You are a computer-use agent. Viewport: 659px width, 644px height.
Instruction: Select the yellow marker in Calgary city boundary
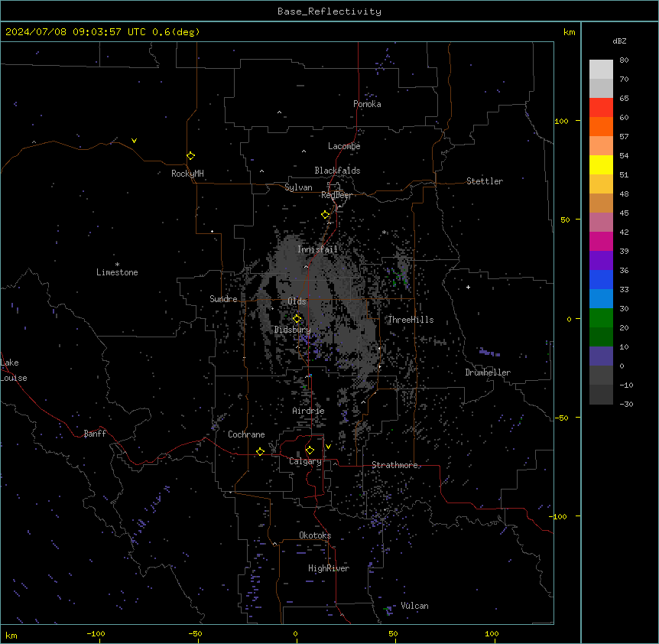point(310,450)
